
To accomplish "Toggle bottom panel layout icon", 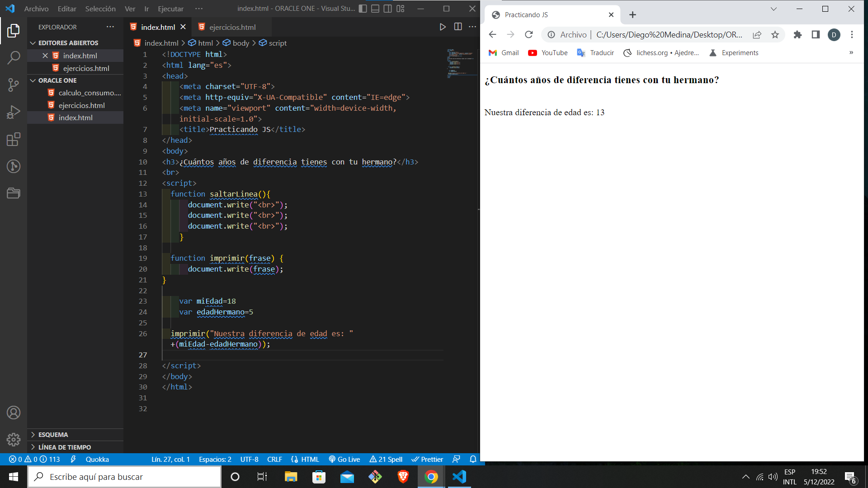I will click(x=375, y=9).
